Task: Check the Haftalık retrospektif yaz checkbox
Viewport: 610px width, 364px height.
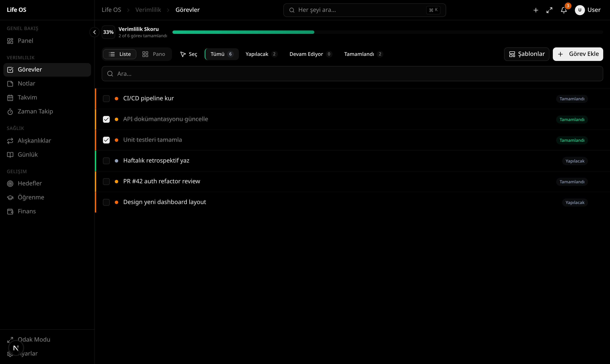Action: (x=106, y=161)
